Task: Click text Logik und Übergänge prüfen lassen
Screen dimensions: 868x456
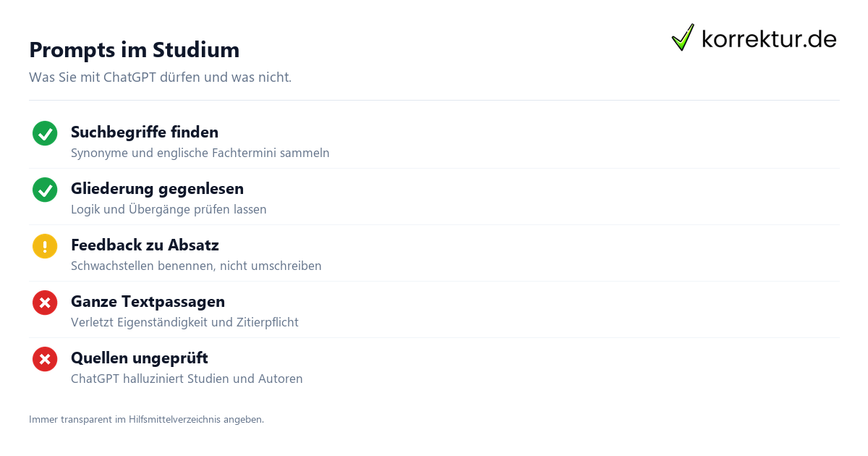Action: (x=169, y=210)
